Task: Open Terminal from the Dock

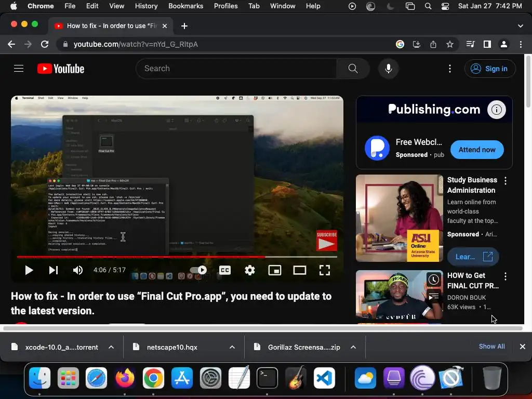Action: [x=267, y=378]
